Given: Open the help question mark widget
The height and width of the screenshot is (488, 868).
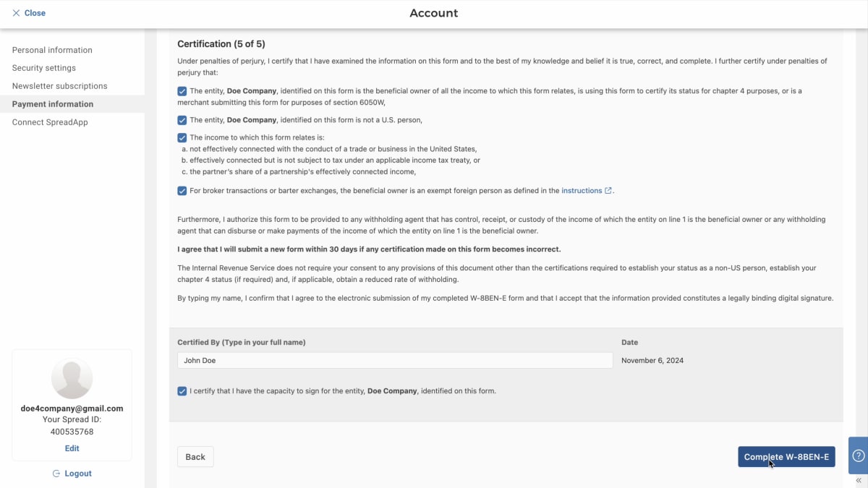Looking at the screenshot, I should click(x=859, y=455).
